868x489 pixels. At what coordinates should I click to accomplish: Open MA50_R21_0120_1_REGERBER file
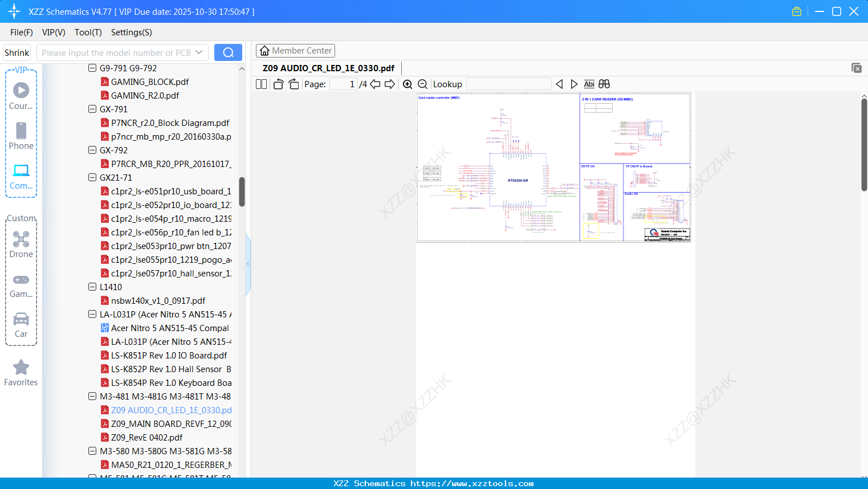tap(171, 464)
